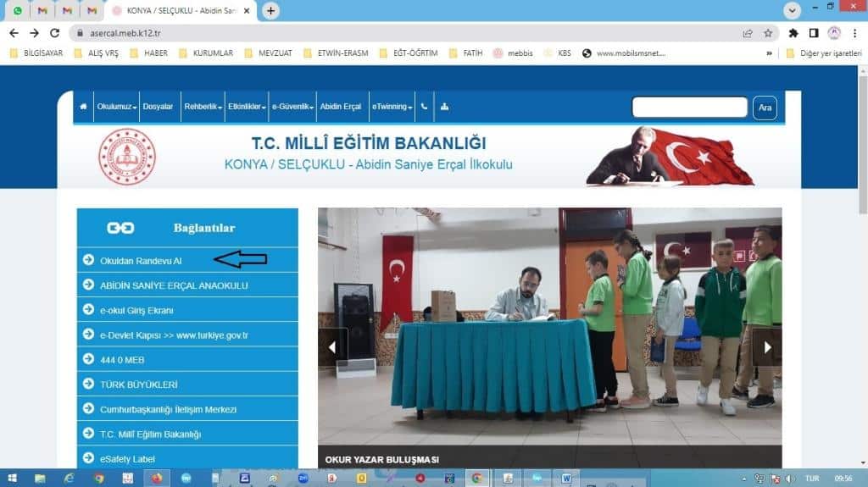Open the MEVZUAT bookmark folder
Image resolution: width=868 pixels, height=487 pixels.
268,53
